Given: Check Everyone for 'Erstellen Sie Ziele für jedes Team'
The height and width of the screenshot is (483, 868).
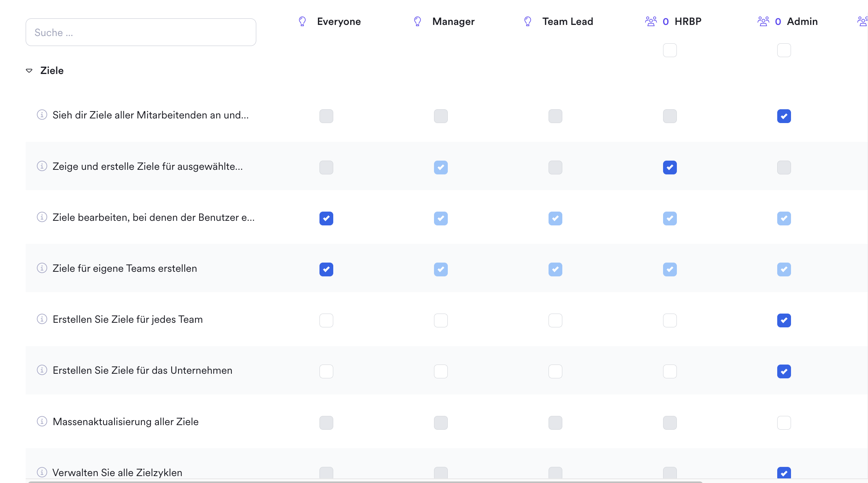Looking at the screenshot, I should pos(326,320).
